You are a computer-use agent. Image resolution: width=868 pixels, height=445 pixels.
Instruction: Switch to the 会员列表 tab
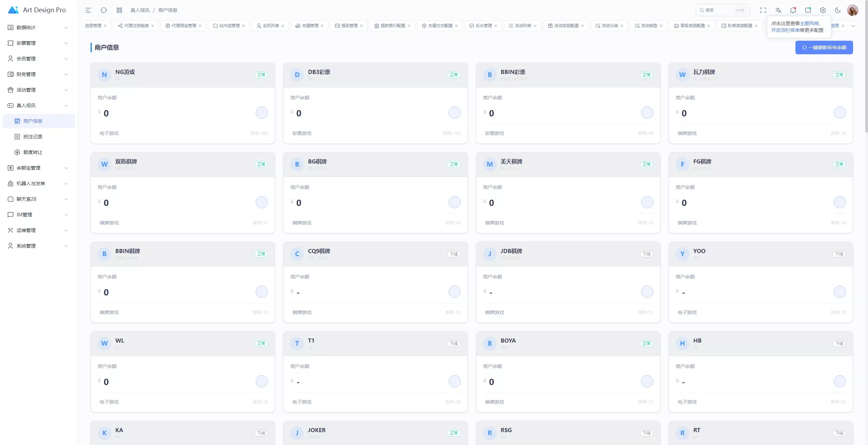pyautogui.click(x=271, y=26)
